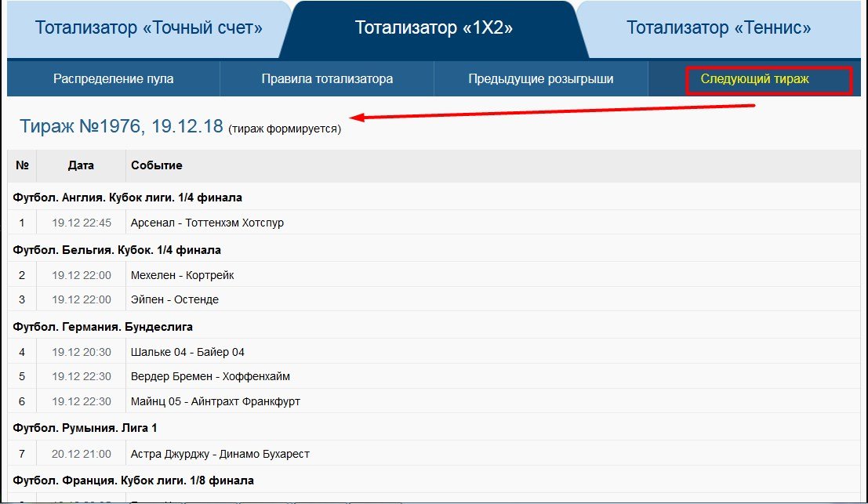
Task: Click the date of the Эйпен - Остенде row
Action: point(82,299)
